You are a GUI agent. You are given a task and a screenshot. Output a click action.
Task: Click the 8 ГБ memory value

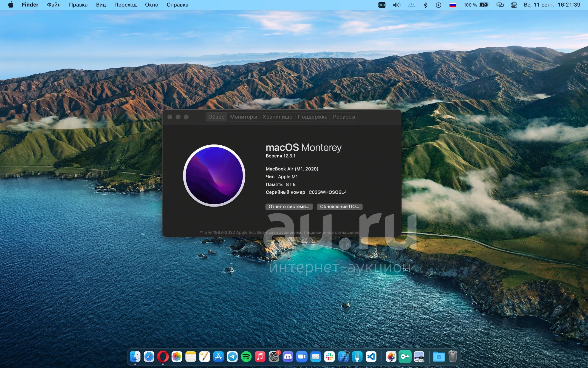(291, 184)
